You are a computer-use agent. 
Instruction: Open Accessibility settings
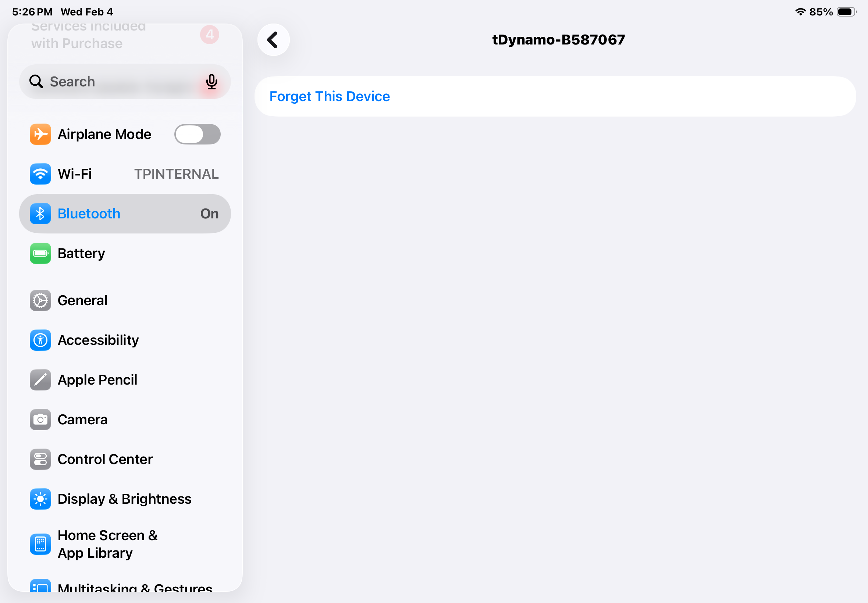pyautogui.click(x=125, y=340)
